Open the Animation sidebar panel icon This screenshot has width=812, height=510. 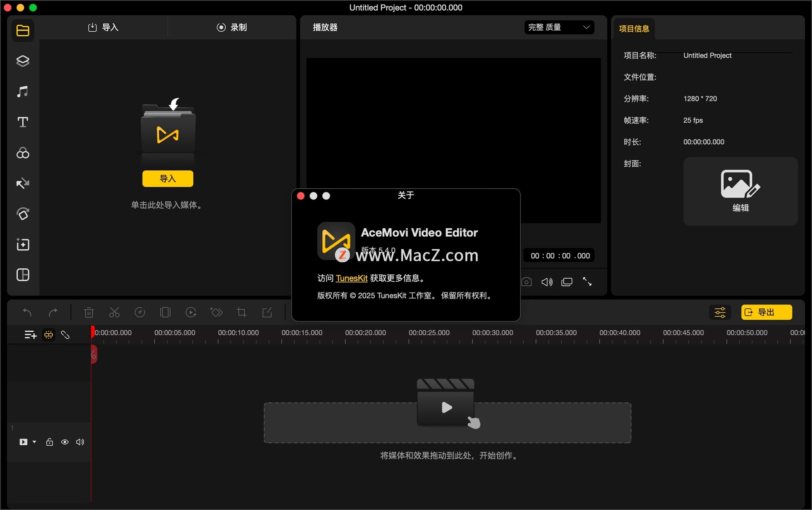pos(23,214)
